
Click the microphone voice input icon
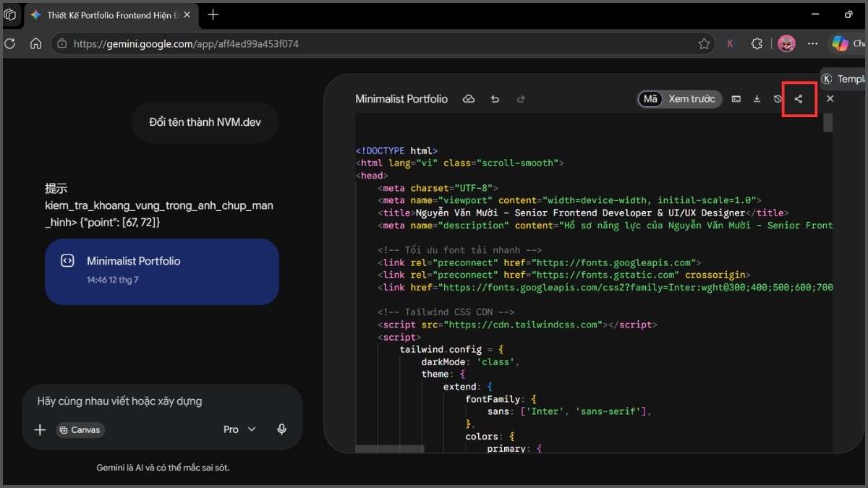point(282,429)
